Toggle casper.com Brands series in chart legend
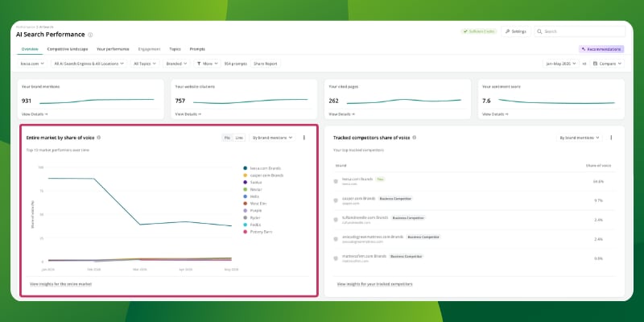The height and width of the screenshot is (322, 644). pyautogui.click(x=263, y=175)
